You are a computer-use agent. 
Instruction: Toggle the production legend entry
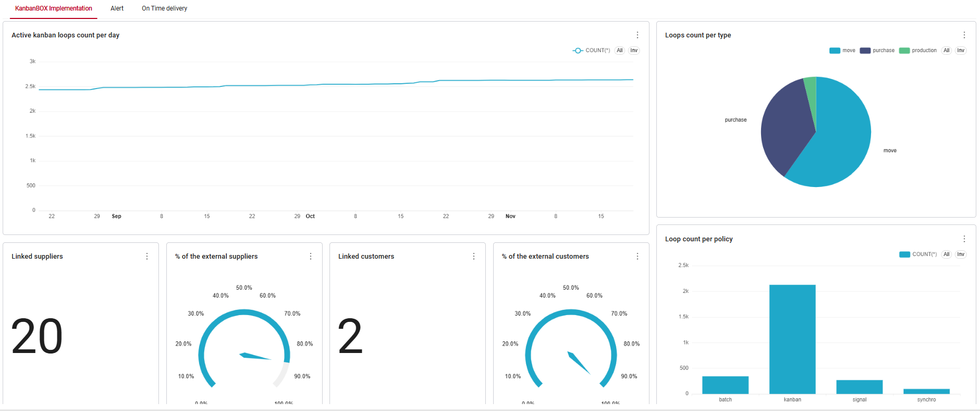(x=918, y=51)
